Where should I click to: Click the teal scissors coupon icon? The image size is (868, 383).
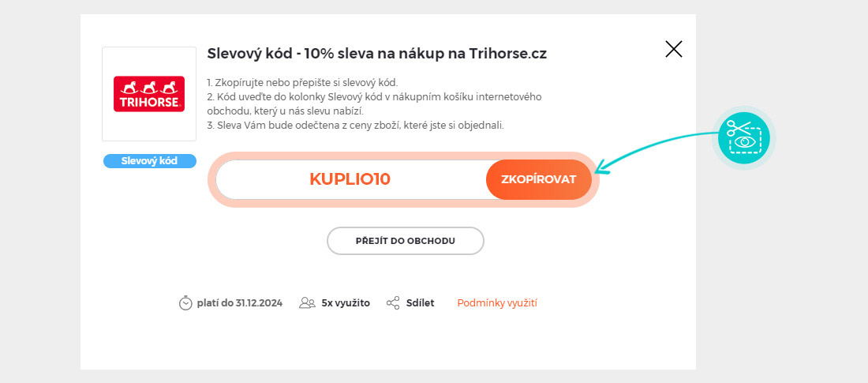[x=744, y=137]
